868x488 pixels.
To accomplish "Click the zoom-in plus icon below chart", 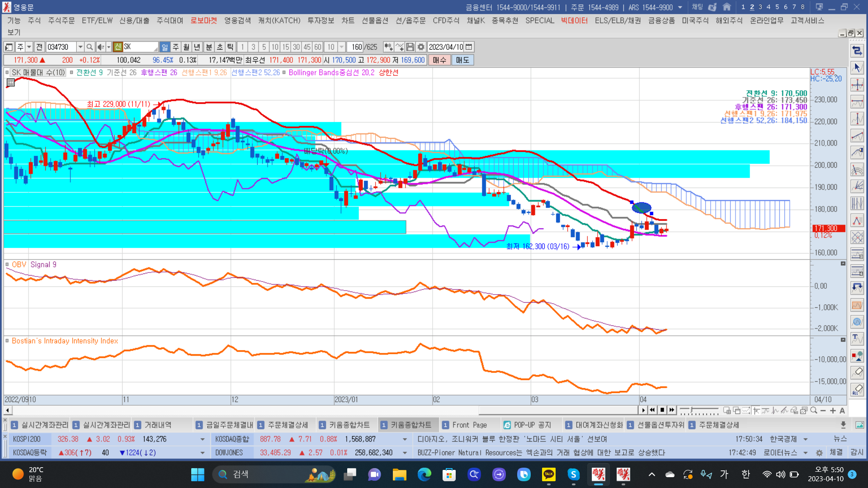I will point(833,411).
